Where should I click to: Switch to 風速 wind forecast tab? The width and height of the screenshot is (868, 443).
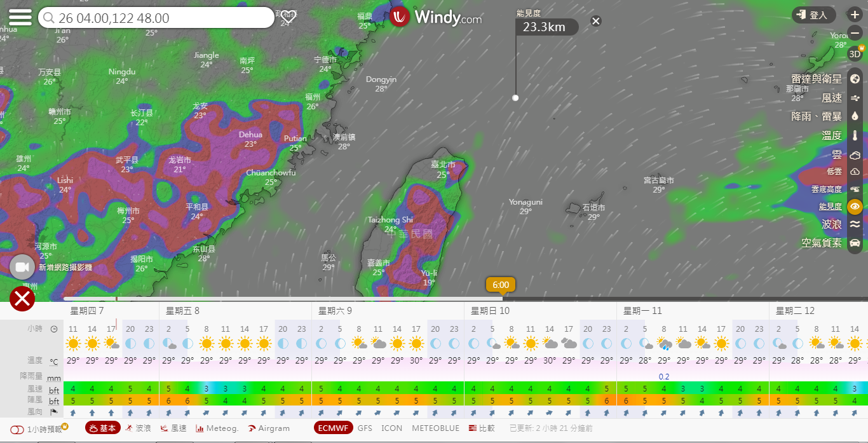click(x=174, y=428)
